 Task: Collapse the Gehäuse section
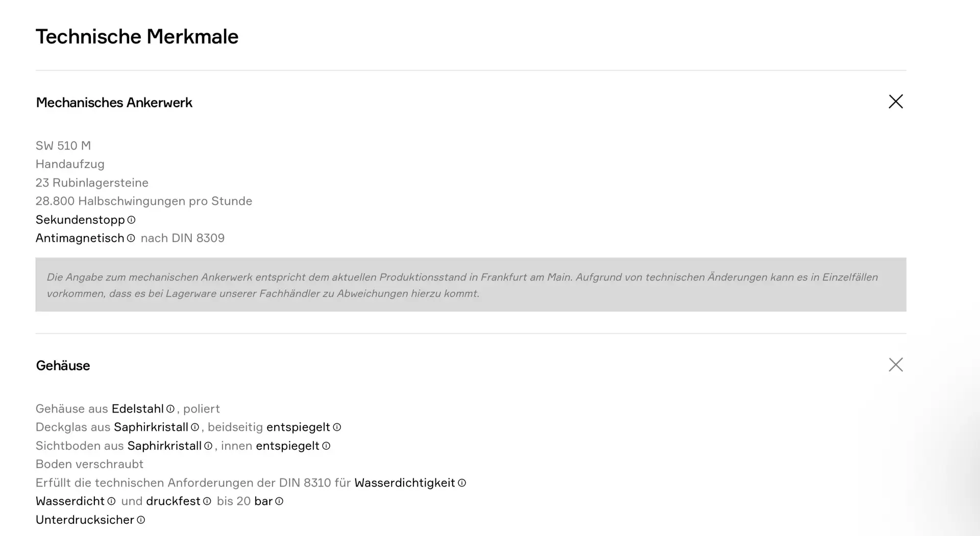[895, 365]
